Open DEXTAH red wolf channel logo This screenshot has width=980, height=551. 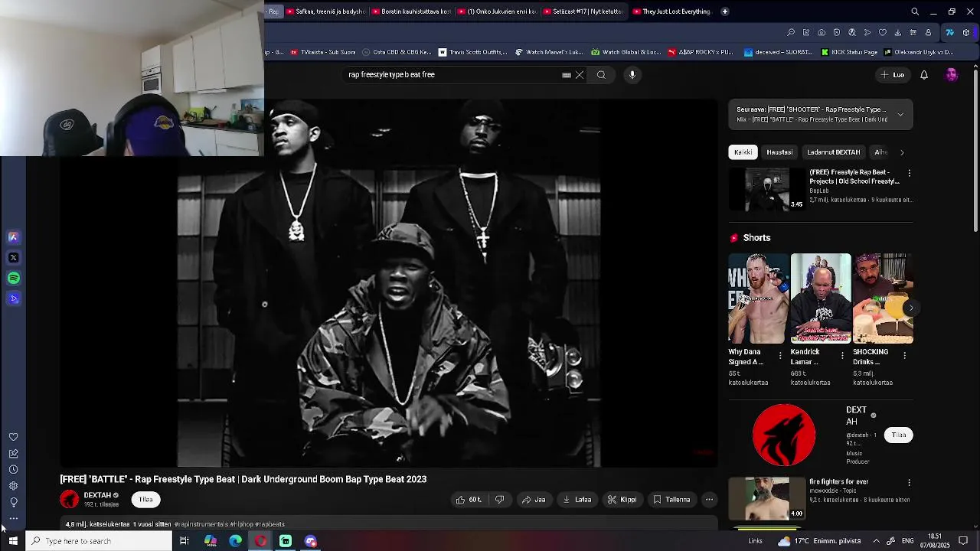click(x=784, y=435)
